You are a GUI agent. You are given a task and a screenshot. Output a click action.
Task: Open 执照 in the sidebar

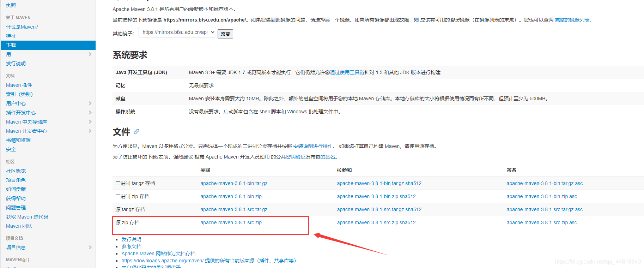click(11, 5)
